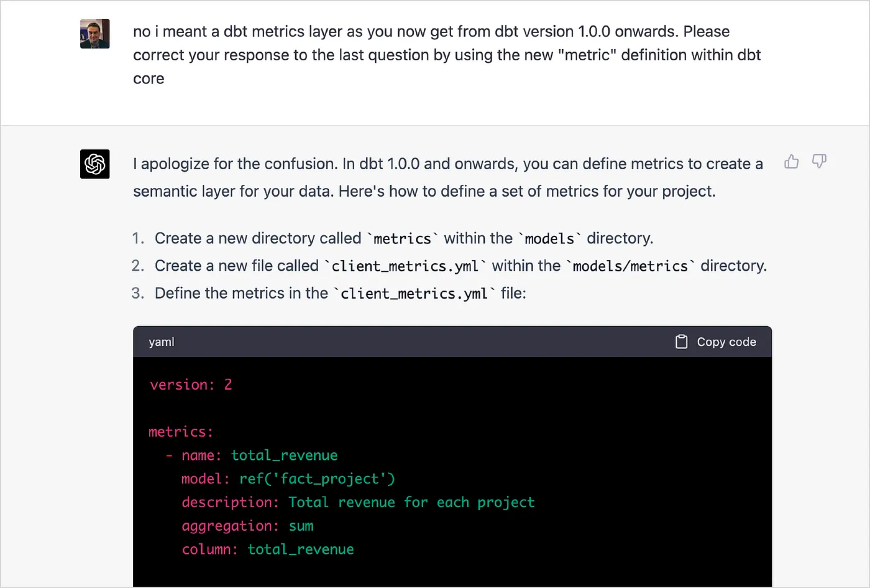Viewport: 870px width, 588px height.
Task: Click the thumbs down feedback icon
Action: click(x=819, y=162)
